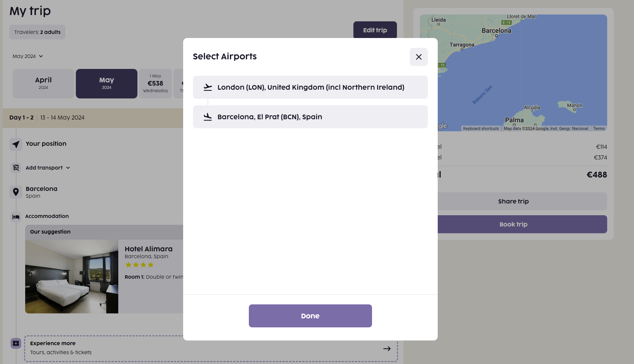Open Hotel Alimara room photo thumbnail

click(72, 276)
